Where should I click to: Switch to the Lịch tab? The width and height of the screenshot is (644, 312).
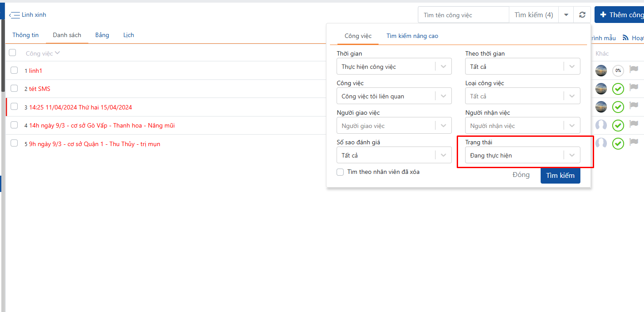129,35
